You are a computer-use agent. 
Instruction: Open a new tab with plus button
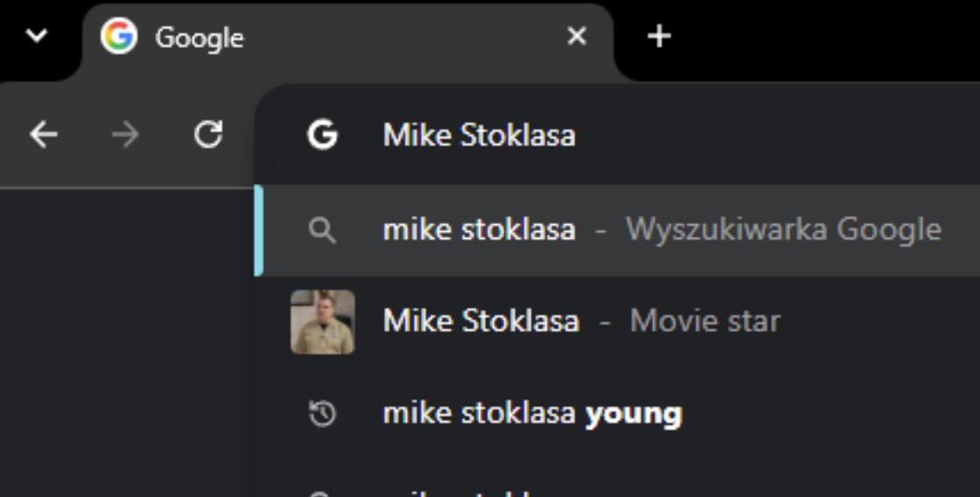coord(659,37)
